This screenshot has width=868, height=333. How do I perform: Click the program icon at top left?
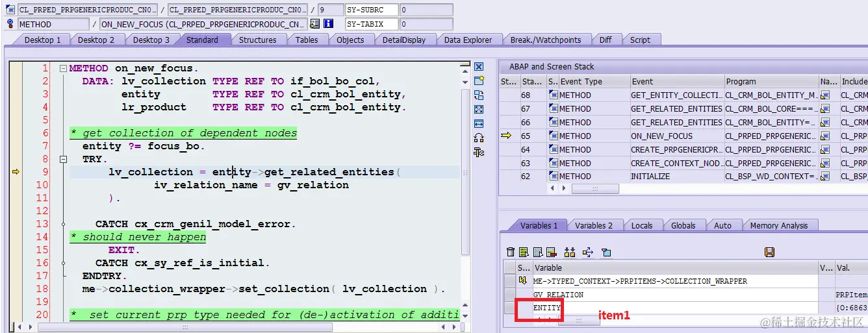tap(10, 10)
